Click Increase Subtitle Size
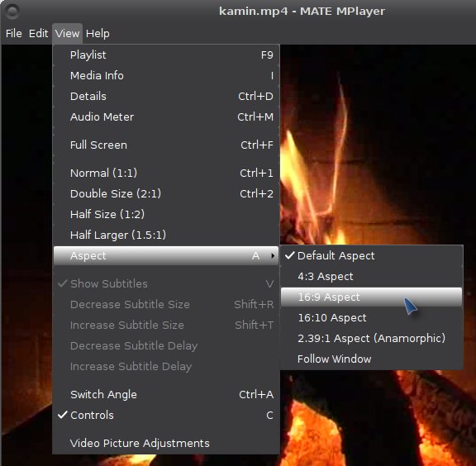Image resolution: width=476 pixels, height=466 pixels. click(166, 326)
